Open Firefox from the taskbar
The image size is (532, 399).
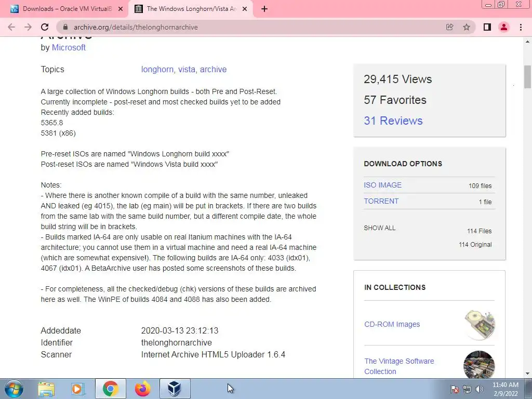pos(142,389)
